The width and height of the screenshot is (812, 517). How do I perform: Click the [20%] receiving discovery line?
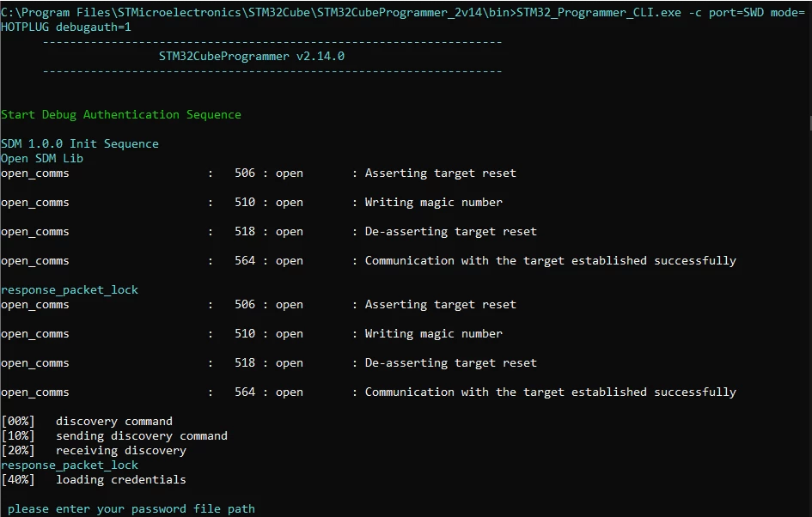(94, 450)
